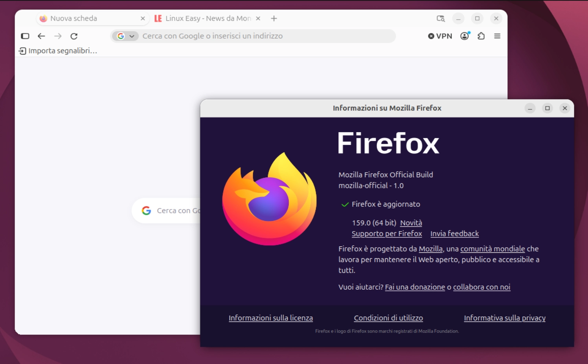Image resolution: width=588 pixels, height=364 pixels.
Task: Toggle the sidebar icon in browser toolbar
Action: pos(25,36)
